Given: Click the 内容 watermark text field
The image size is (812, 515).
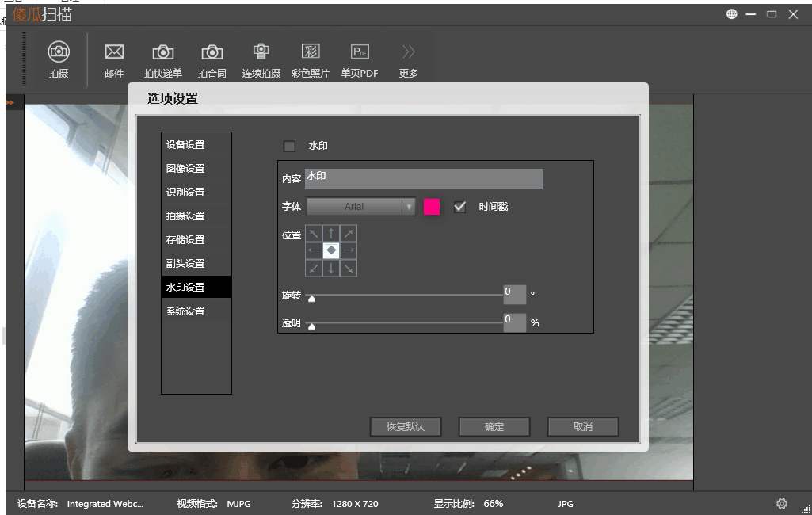Looking at the screenshot, I should [x=424, y=178].
